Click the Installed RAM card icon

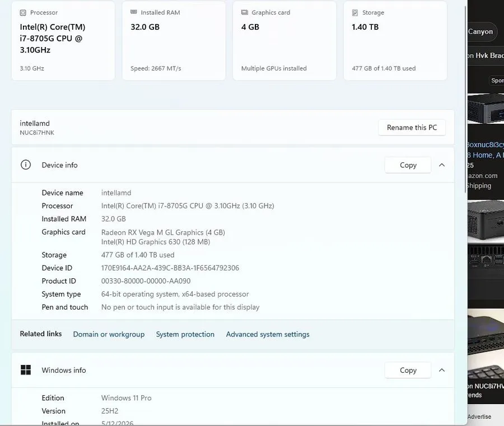click(134, 12)
